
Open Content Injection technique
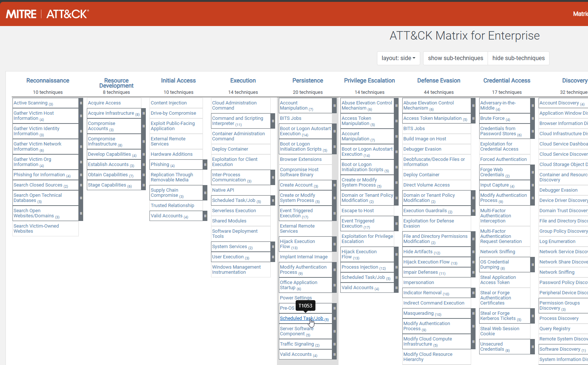pos(169,103)
